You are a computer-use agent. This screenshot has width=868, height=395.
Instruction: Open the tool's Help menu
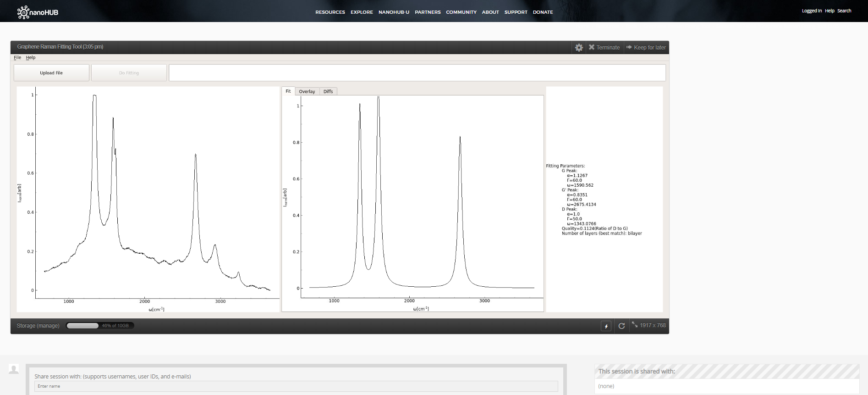(x=31, y=57)
